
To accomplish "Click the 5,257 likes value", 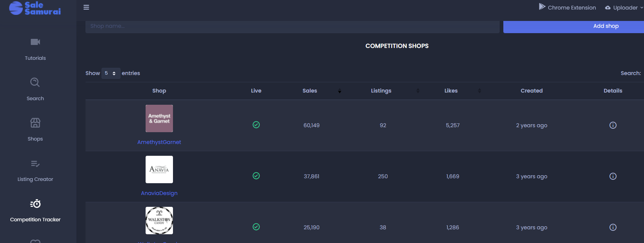I will coord(453,125).
